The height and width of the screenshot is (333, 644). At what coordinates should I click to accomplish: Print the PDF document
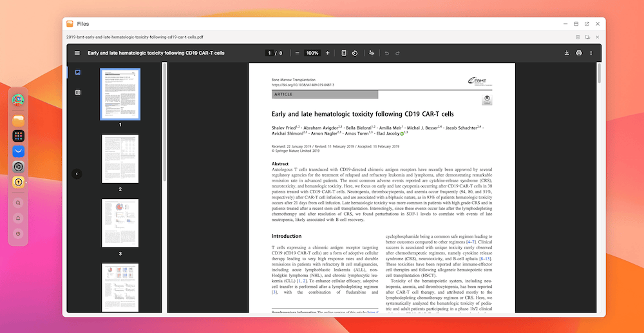pos(579,53)
